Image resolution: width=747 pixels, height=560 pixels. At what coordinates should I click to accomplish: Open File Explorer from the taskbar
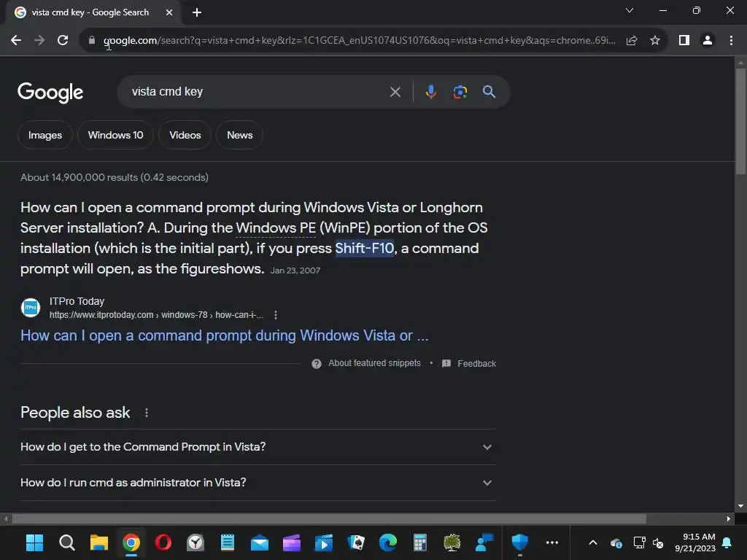(x=99, y=542)
